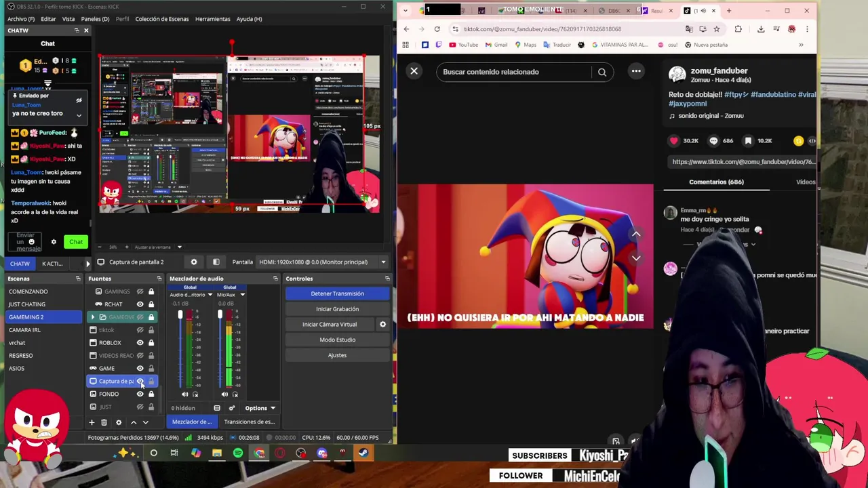Screen dimensions: 868x488
Task: Switch to the K ACTI... dock tab
Action: (x=52, y=264)
